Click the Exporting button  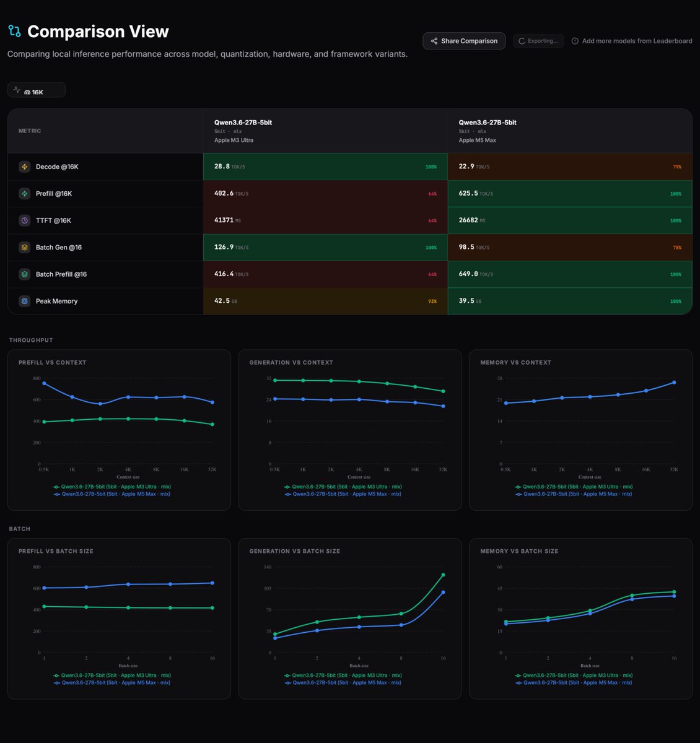[x=538, y=41]
